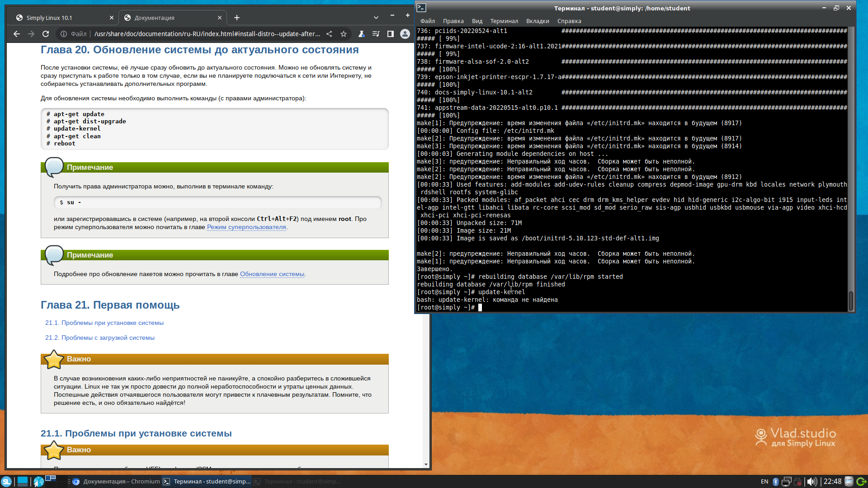This screenshot has width=868, height=488.
Task: Open the Chromium profile avatar
Action: [405, 34]
